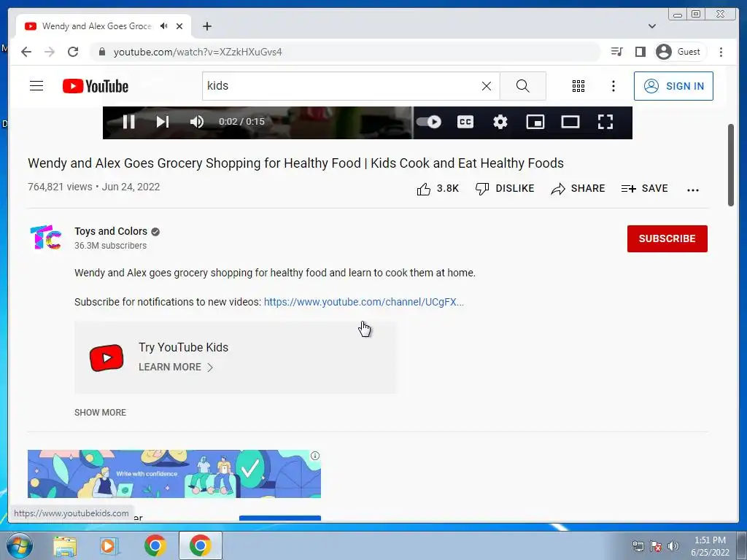This screenshot has height=560, width=747.
Task: Open the Toys and Colors channel avatar
Action: pos(46,237)
